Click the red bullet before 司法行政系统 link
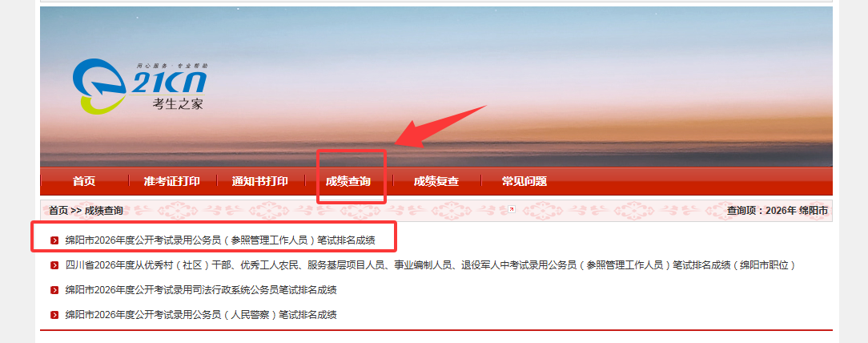Screen dimensions: 868x343 [x=54, y=290]
